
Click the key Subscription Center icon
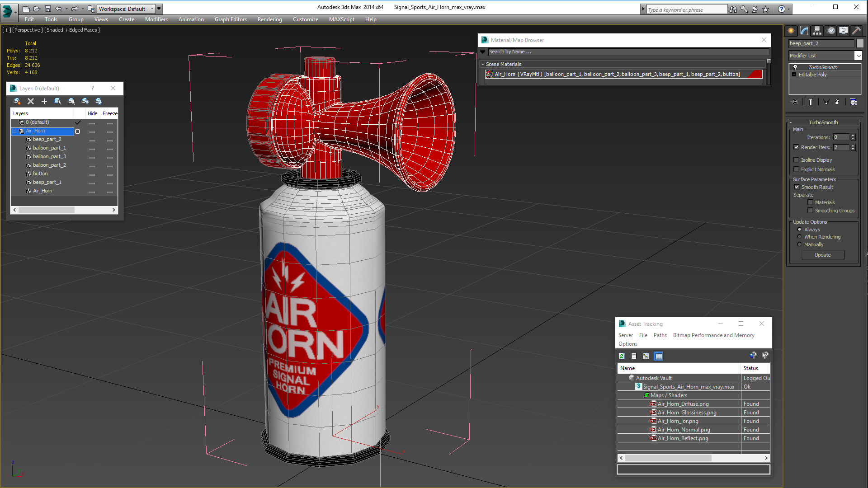(x=744, y=9)
